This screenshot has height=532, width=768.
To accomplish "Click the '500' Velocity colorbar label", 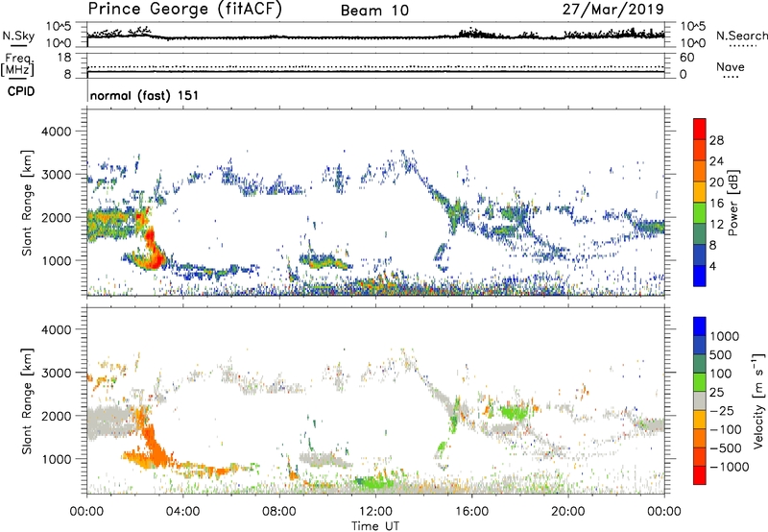I will (x=722, y=355).
